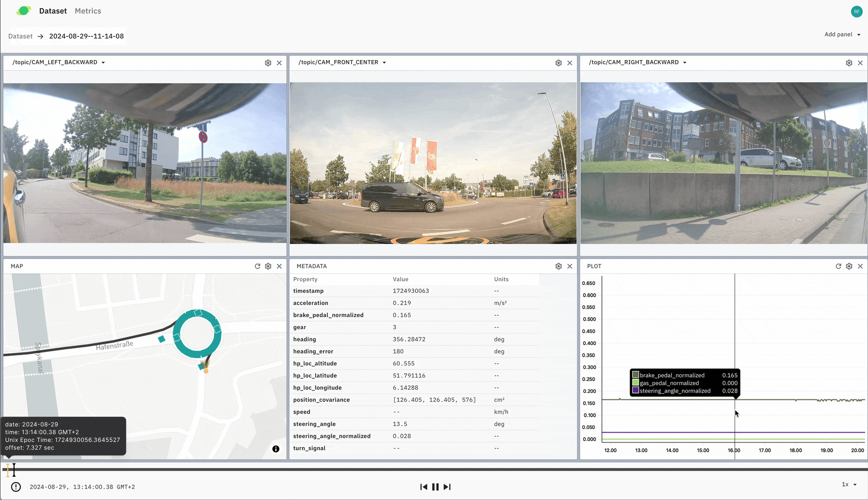Click the warning icon beside timestamp
Image resolution: width=868 pixels, height=500 pixels.
point(16,487)
